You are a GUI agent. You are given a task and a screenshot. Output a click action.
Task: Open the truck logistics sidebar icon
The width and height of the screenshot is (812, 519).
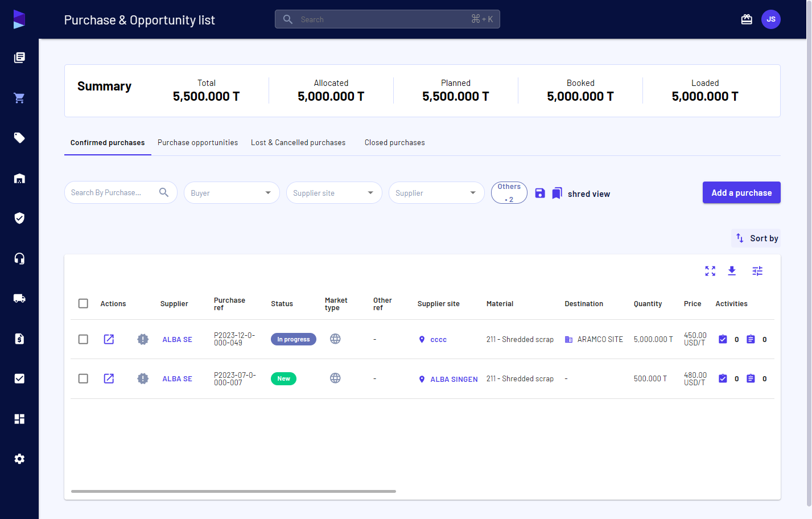(19, 298)
